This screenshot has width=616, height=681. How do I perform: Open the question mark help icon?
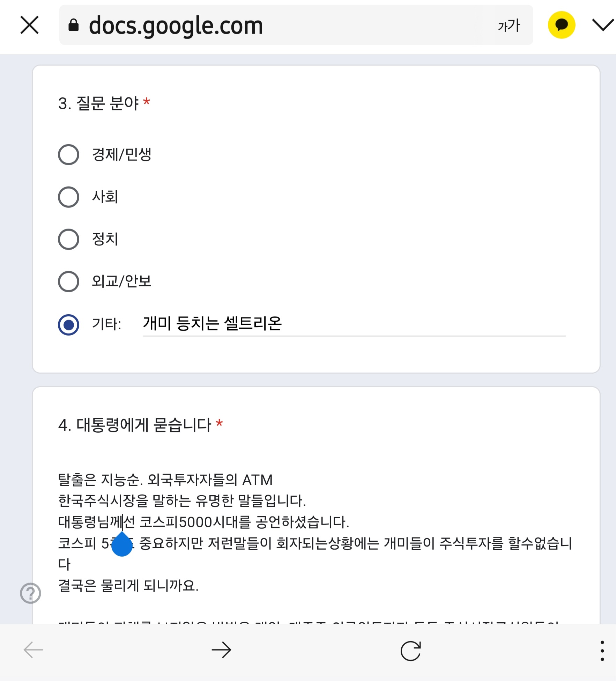click(x=30, y=593)
